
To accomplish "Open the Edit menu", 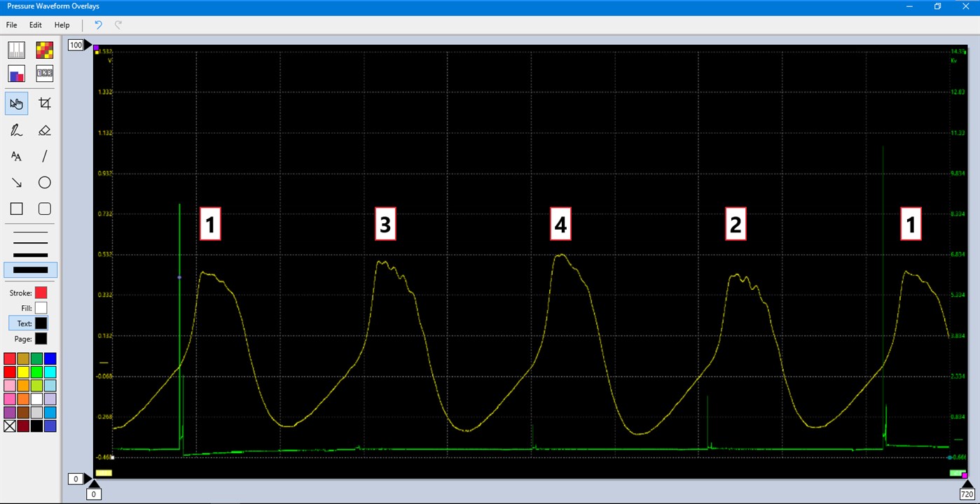I will (x=35, y=24).
